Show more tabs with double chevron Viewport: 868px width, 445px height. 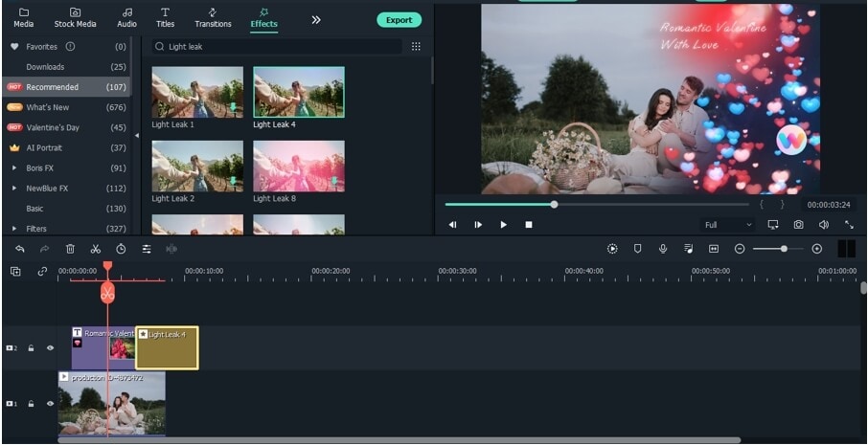pos(315,20)
